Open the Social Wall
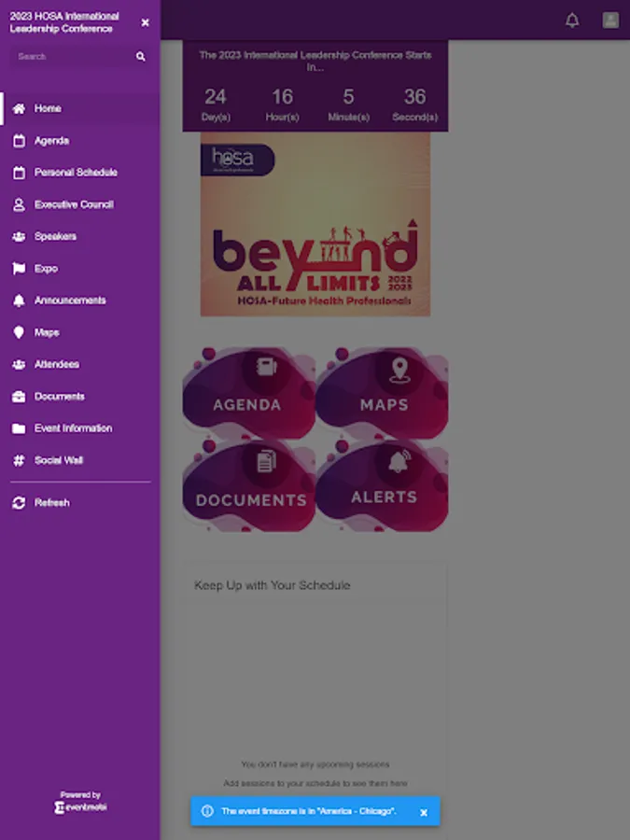 (80, 460)
